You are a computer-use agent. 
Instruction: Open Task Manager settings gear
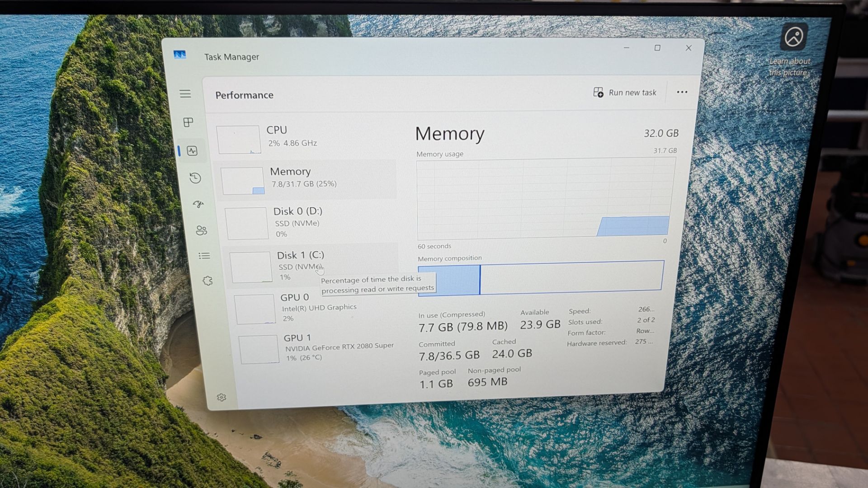point(222,397)
